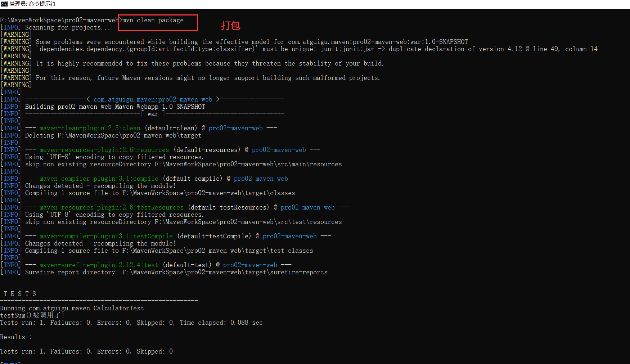This screenshot has width=630, height=364.
Task: Click 'maven-resources-plugin:2.6:resources' text
Action: click(x=104, y=150)
